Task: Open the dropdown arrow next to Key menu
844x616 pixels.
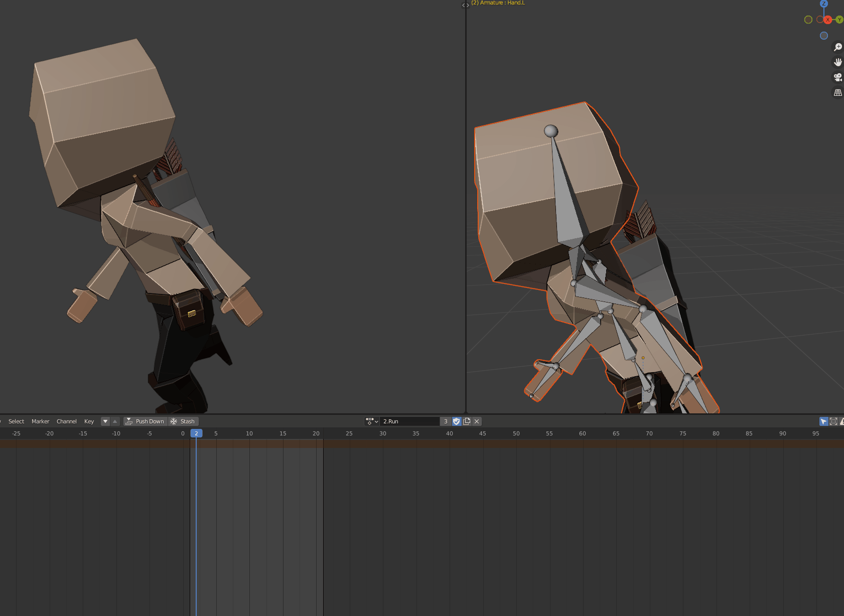Action: pos(105,421)
